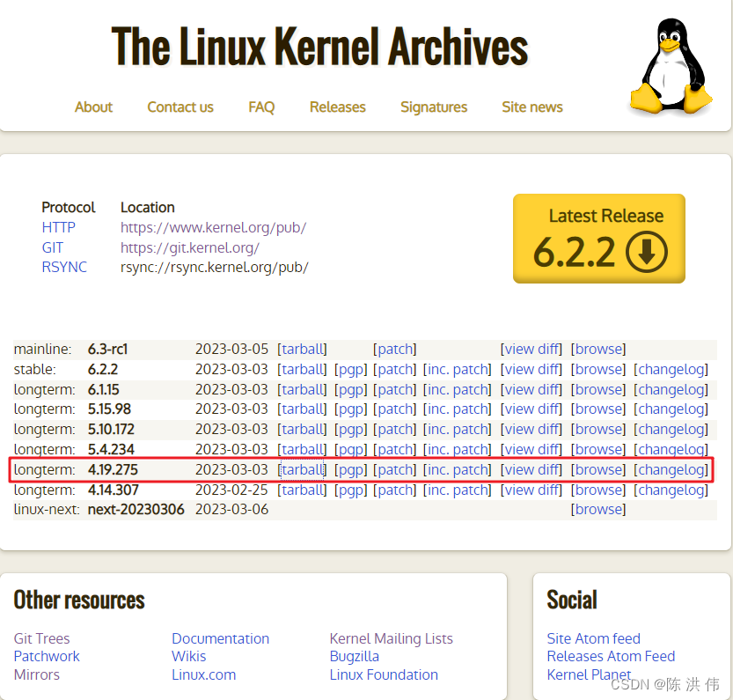Image resolution: width=733 pixels, height=700 pixels.
Task: Click the Latest Release 6.2.2 button
Action: click(598, 239)
